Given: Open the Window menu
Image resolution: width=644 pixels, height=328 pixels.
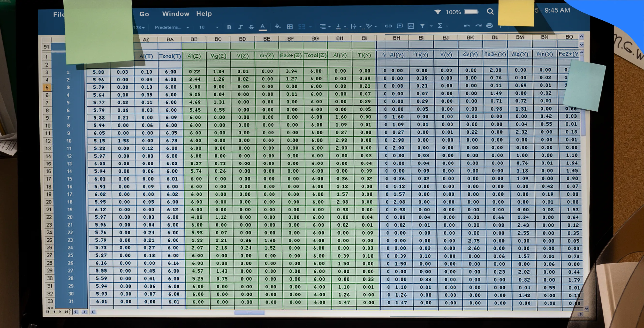Looking at the screenshot, I should (x=175, y=14).
